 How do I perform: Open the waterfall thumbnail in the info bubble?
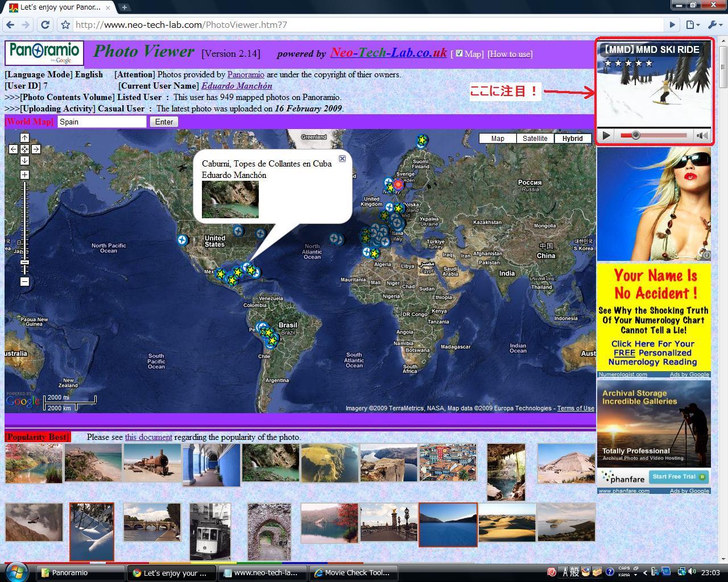pyautogui.click(x=230, y=199)
